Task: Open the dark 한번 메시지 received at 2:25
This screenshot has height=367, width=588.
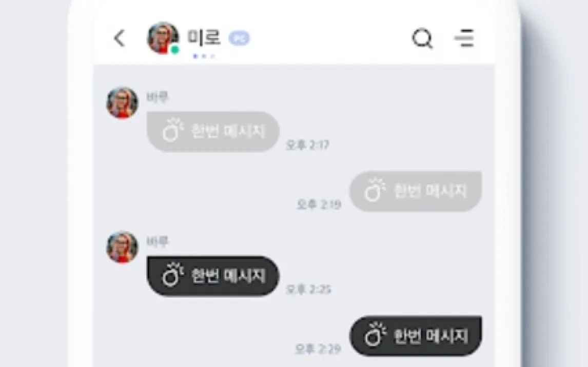Action: [213, 276]
